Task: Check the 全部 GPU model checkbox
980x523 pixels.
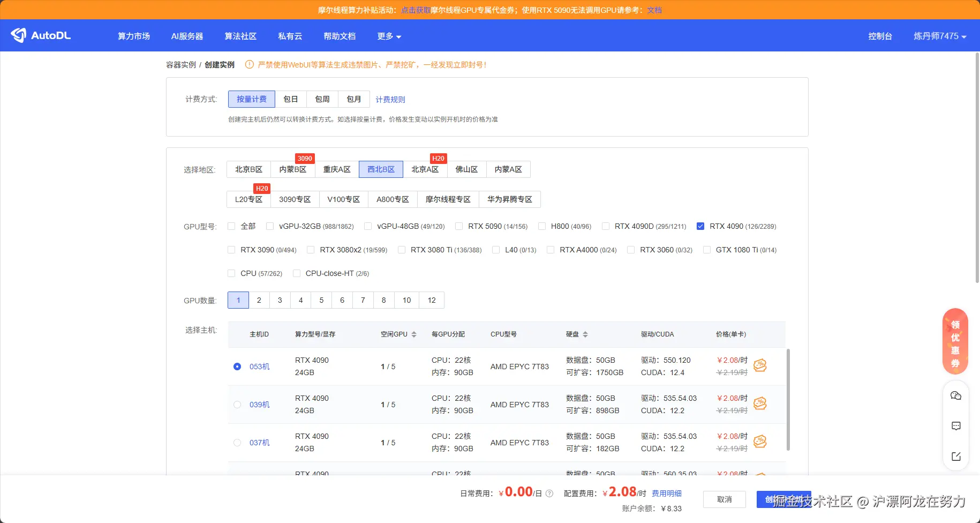Action: click(x=231, y=226)
